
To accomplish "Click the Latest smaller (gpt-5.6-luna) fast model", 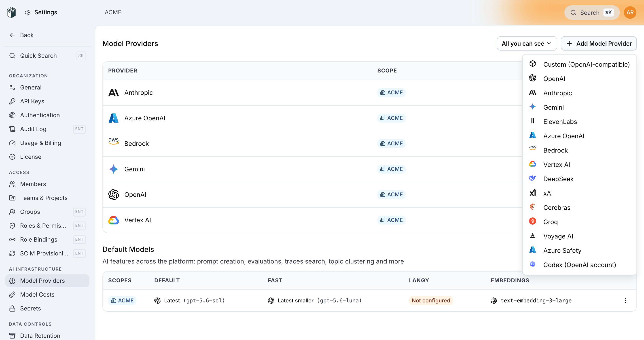I will coord(315,301).
